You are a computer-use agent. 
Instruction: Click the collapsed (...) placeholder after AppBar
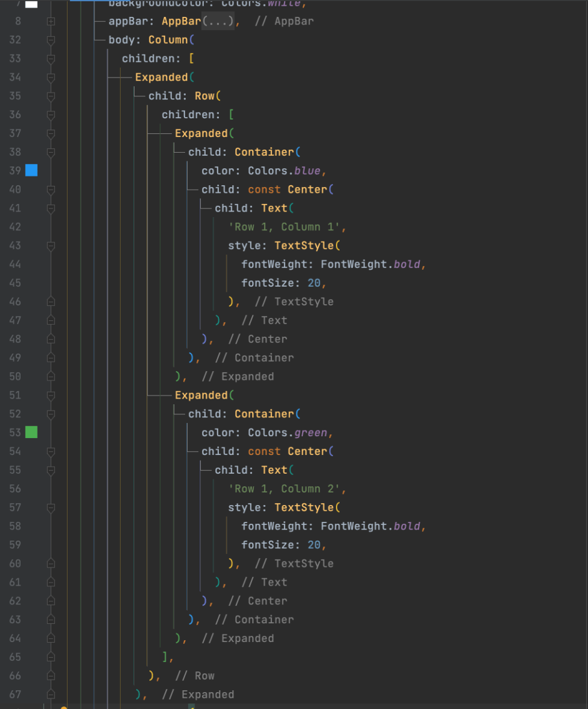point(217,21)
